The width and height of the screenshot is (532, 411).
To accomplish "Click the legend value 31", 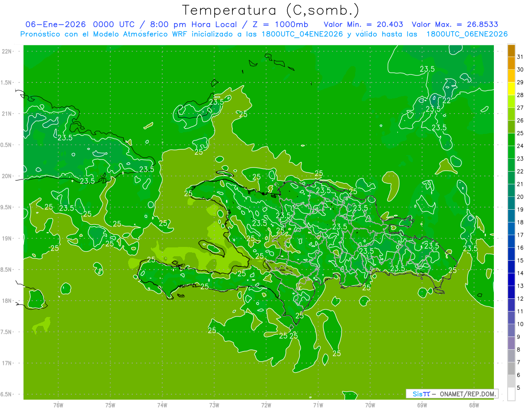I will click(x=520, y=57).
